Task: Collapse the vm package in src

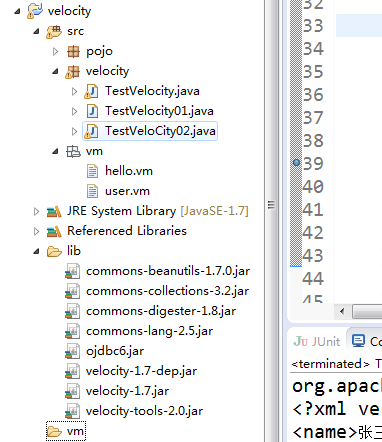Action: (x=56, y=152)
